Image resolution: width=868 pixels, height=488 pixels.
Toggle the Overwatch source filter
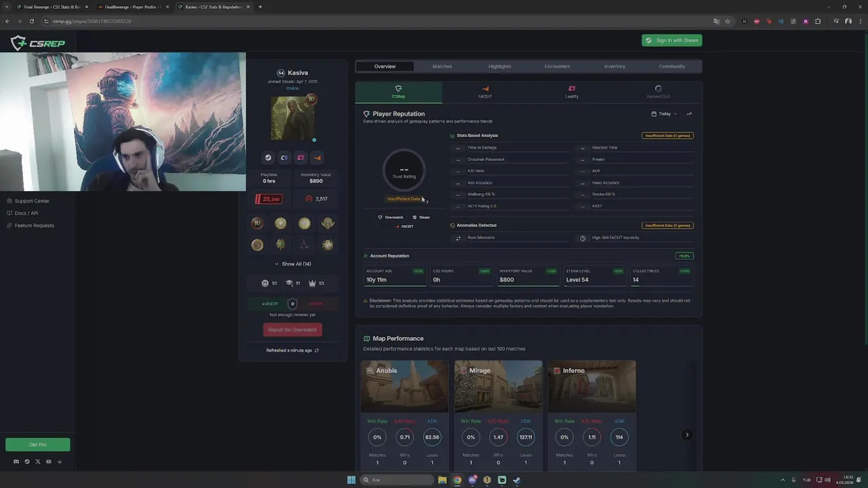pyautogui.click(x=391, y=217)
